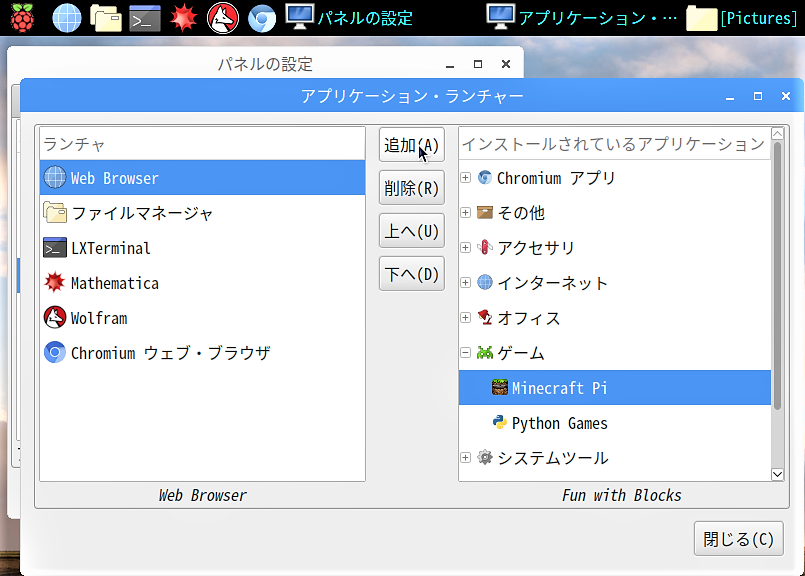Viewport: 805px width, 576px height.
Task: Select the インターネット category row
Action: click(615, 282)
